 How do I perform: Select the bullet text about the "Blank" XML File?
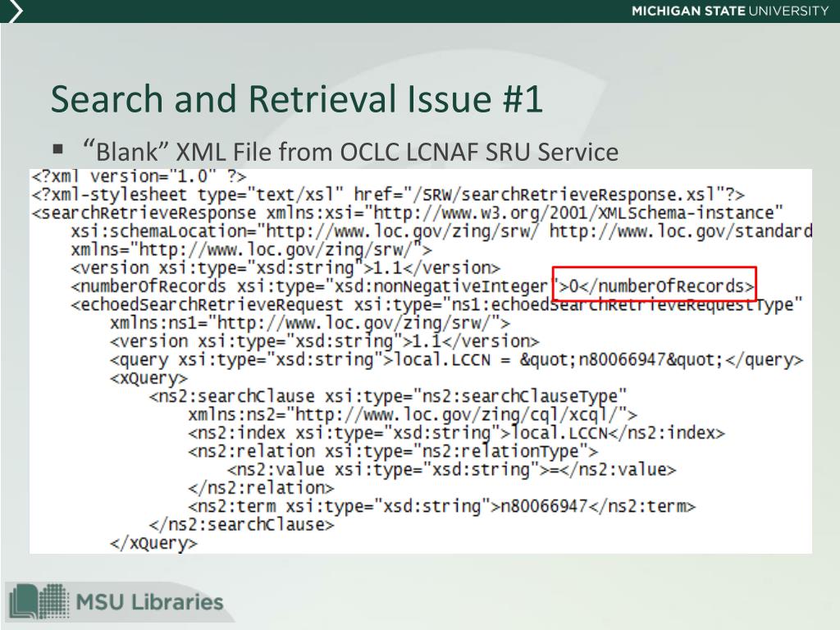(351, 152)
